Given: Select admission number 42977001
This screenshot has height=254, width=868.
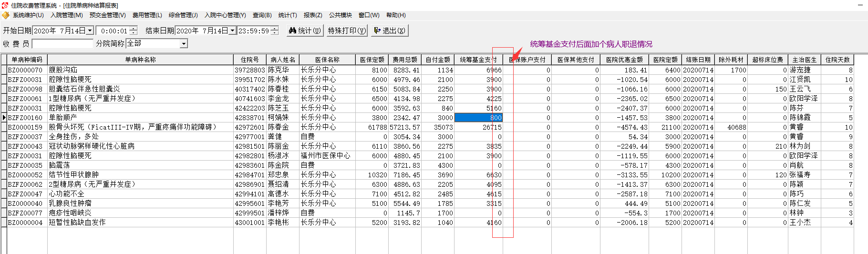Looking at the screenshot, I should pyautogui.click(x=250, y=137).
